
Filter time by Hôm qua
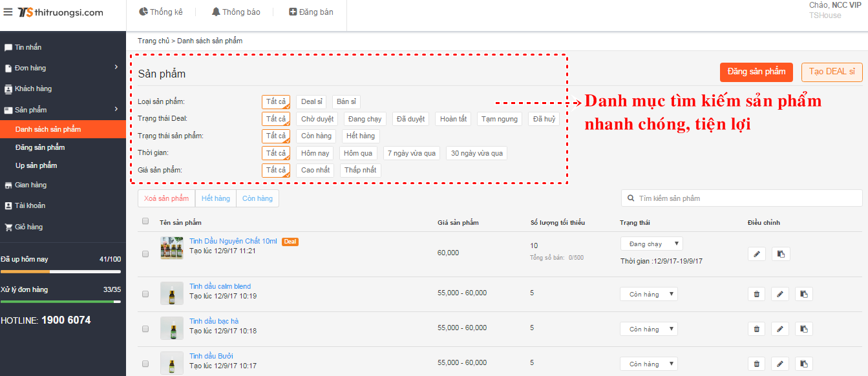359,153
